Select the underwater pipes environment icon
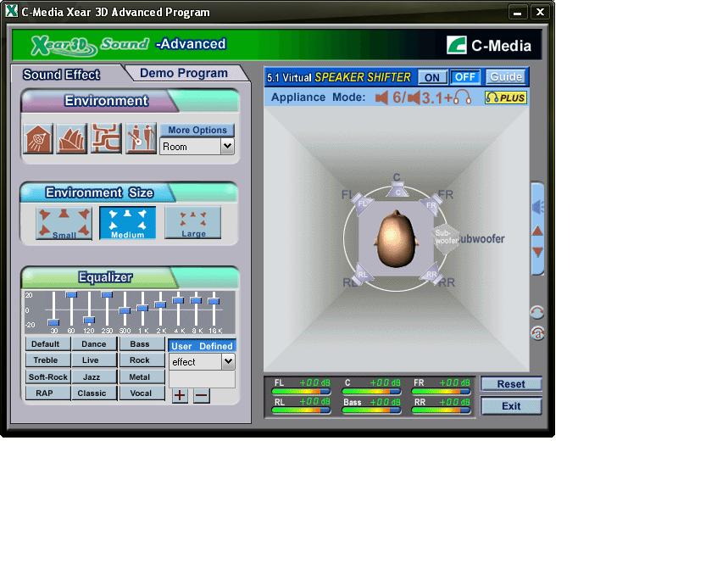Image resolution: width=728 pixels, height=580 pixels. [106, 138]
